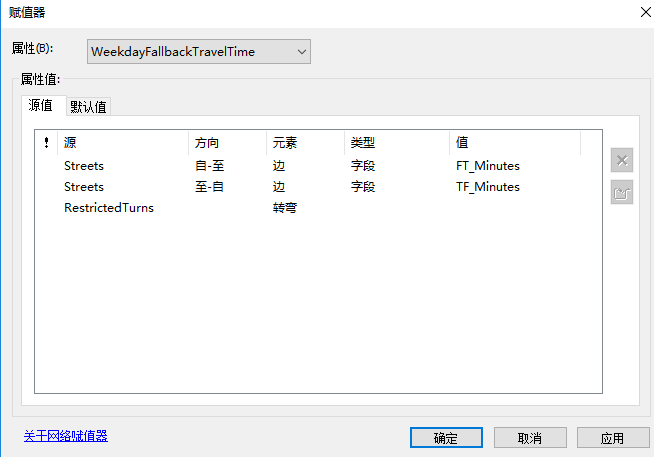The height and width of the screenshot is (457, 654).
Task: Click the TF_Minutes value cell
Action: (488, 187)
